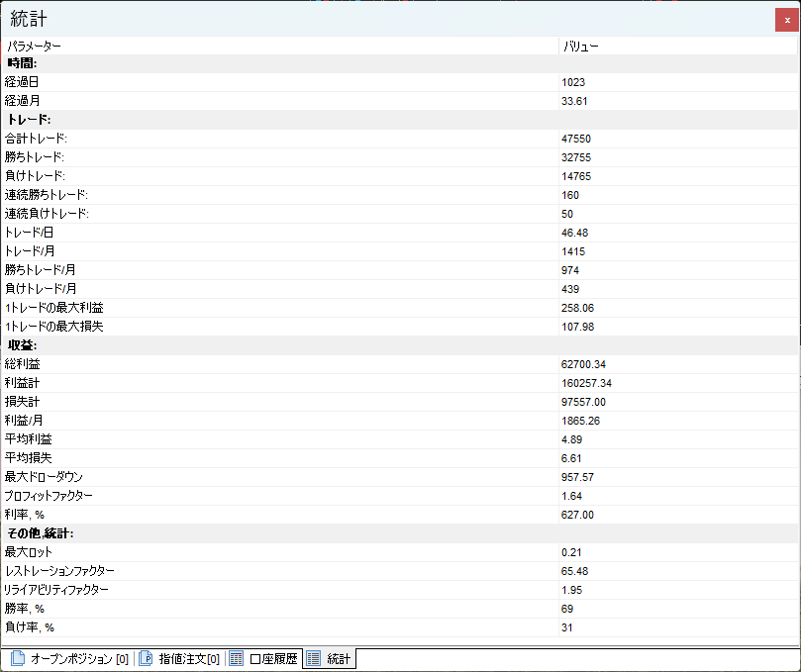
Task: Select 1トレードの最大利益 row
Action: pos(400,308)
